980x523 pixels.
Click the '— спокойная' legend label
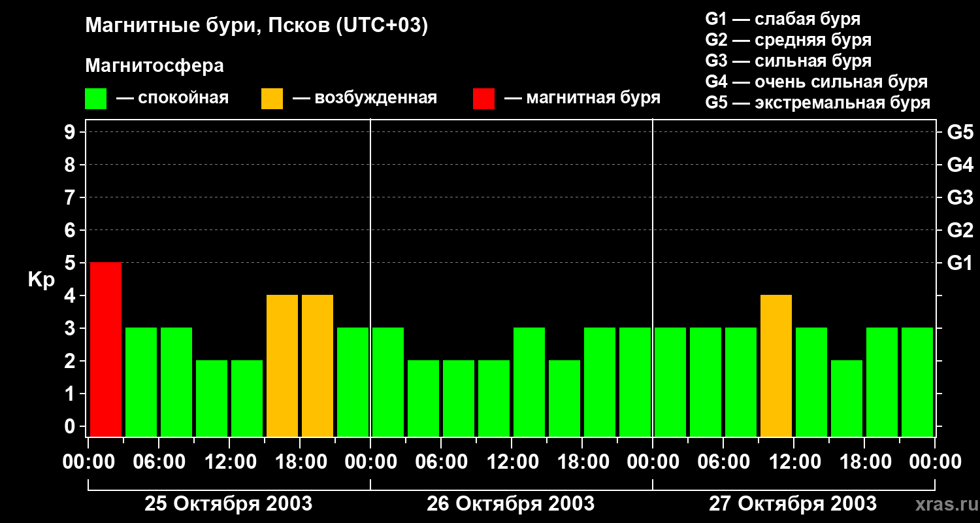[x=172, y=99]
